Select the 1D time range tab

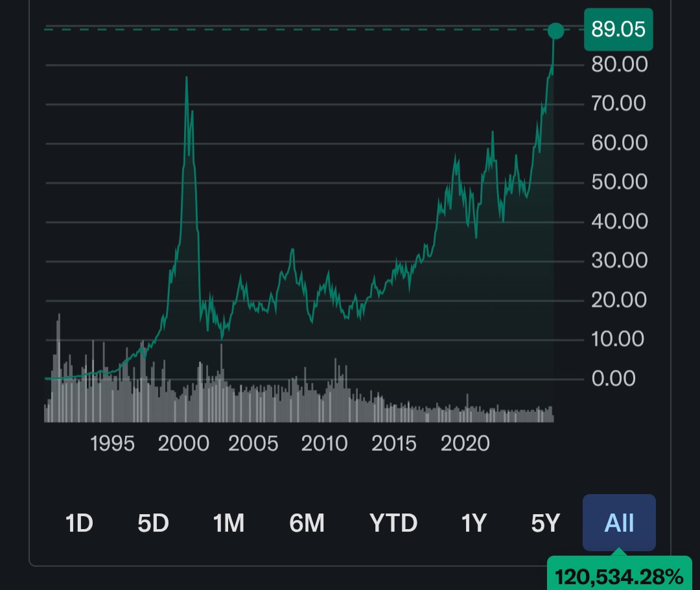(79, 523)
